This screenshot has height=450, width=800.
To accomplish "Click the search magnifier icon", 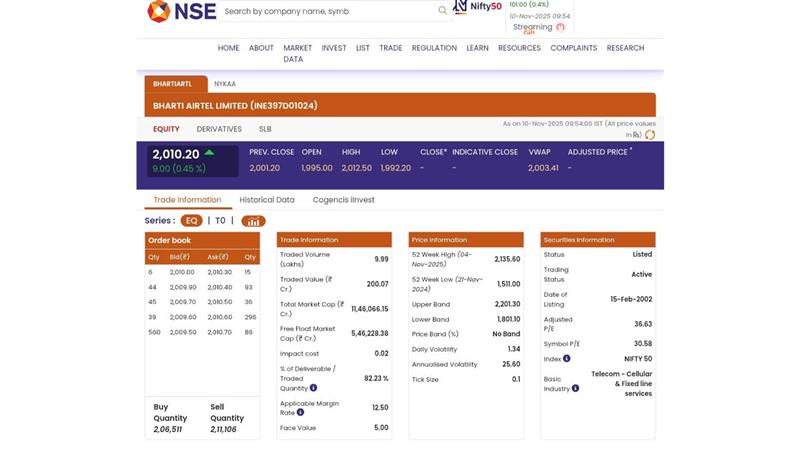I will 442,11.
